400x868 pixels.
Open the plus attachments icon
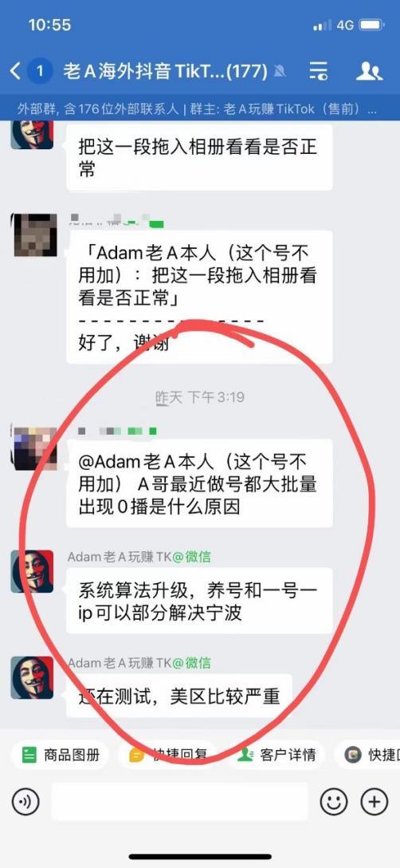pos(375,801)
